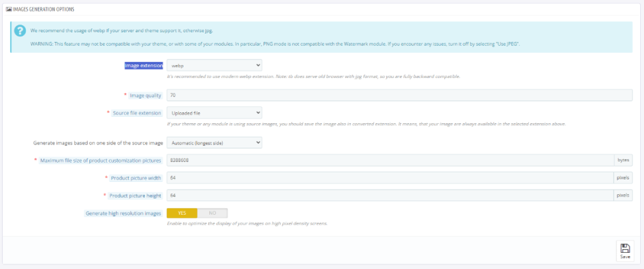Click the Generate high resolution images label
This screenshot has width=644, height=269.
(x=124, y=213)
